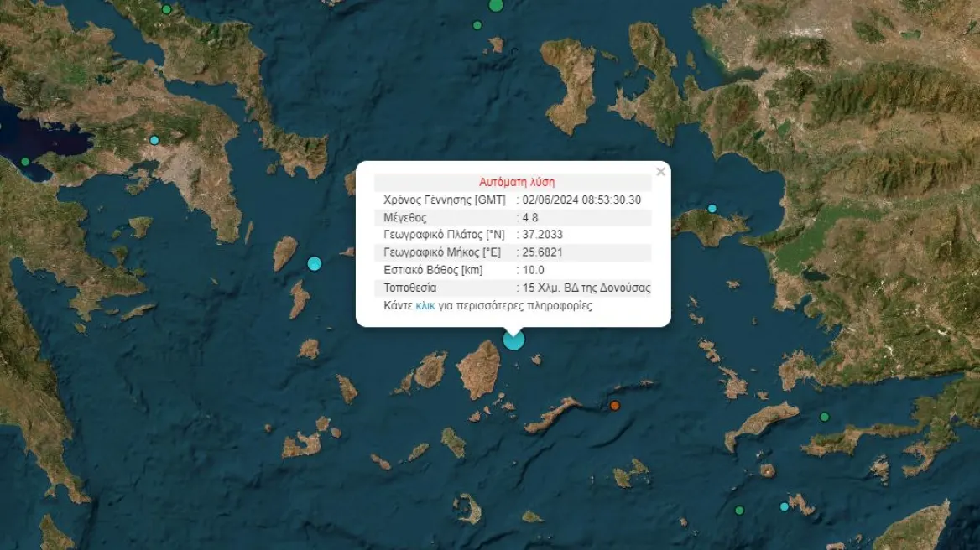Click the small dot above the green top marker
The width and height of the screenshot is (980, 550).
pos(477,24)
